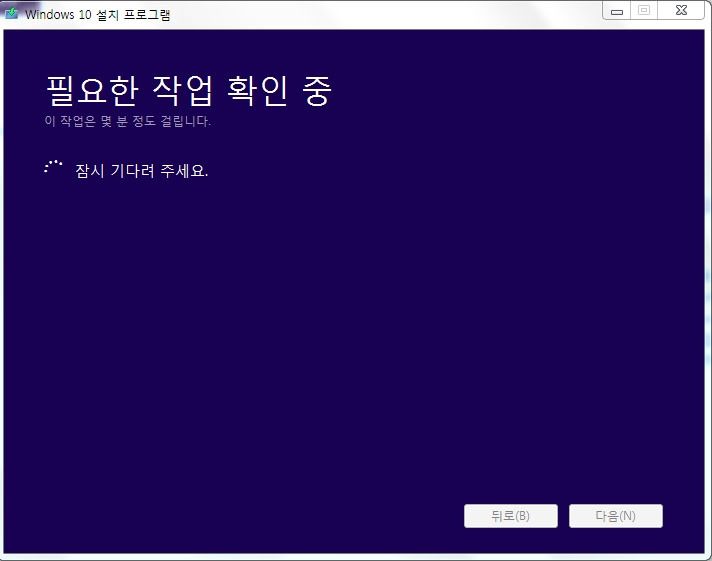Image resolution: width=712 pixels, height=561 pixels.
Task: Click the text '잠시 기다려 주세요.'
Action: click(142, 171)
